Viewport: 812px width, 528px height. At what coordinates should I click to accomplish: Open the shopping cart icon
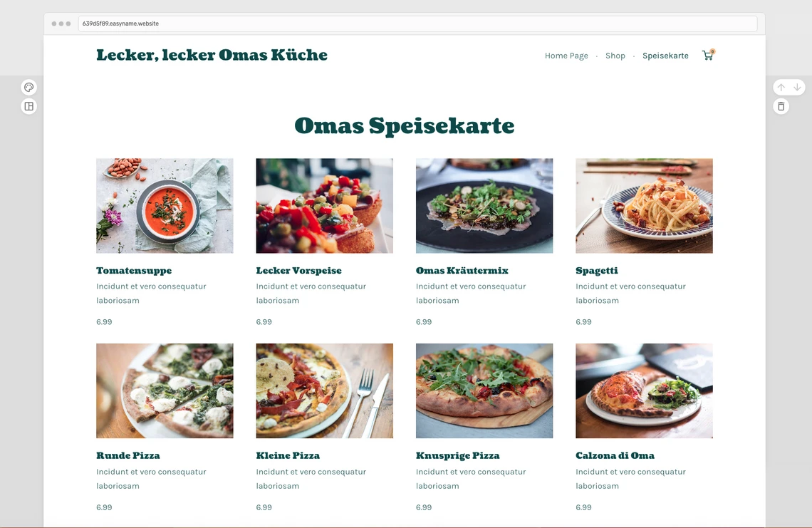click(708, 55)
